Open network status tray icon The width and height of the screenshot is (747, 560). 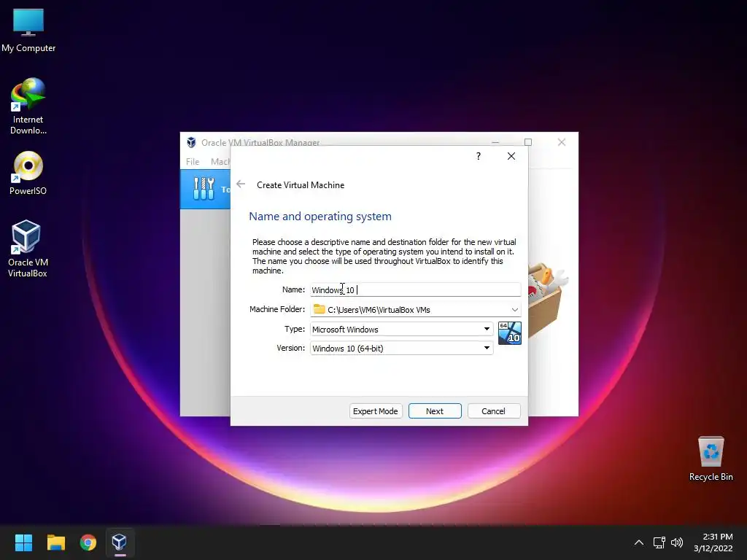[659, 542]
